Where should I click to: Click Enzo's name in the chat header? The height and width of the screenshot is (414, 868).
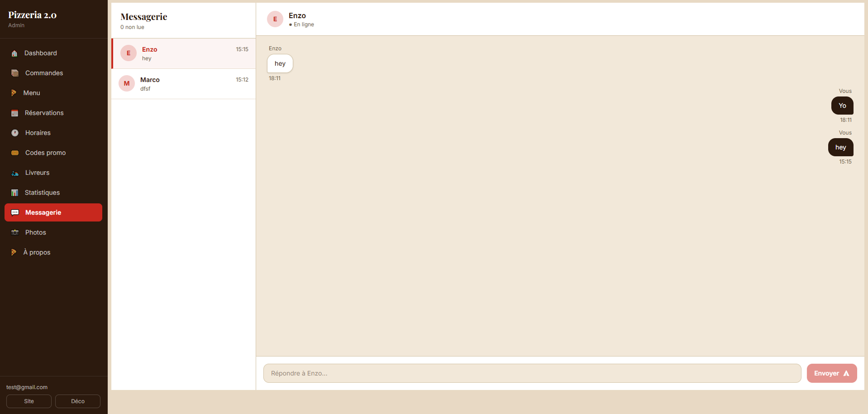point(297,15)
